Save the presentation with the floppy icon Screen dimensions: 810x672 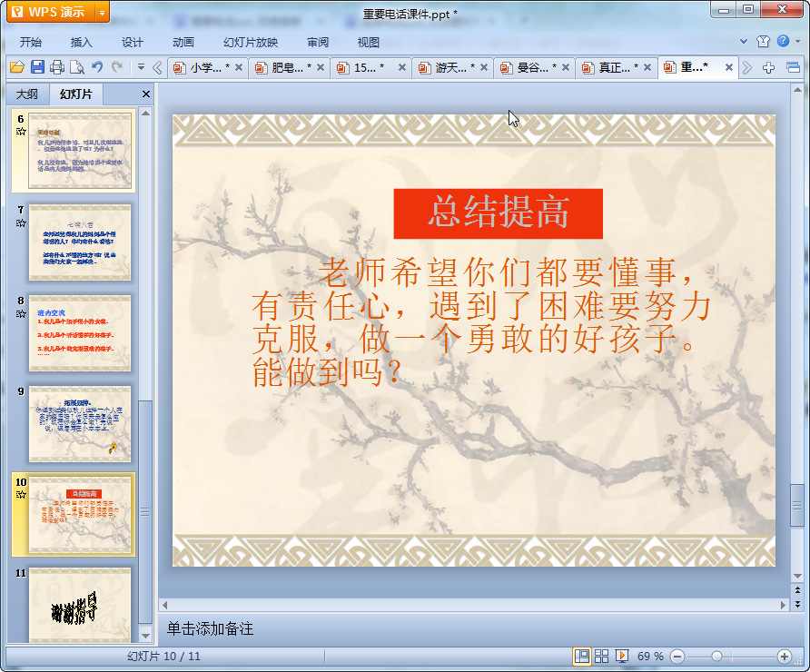[x=37, y=67]
